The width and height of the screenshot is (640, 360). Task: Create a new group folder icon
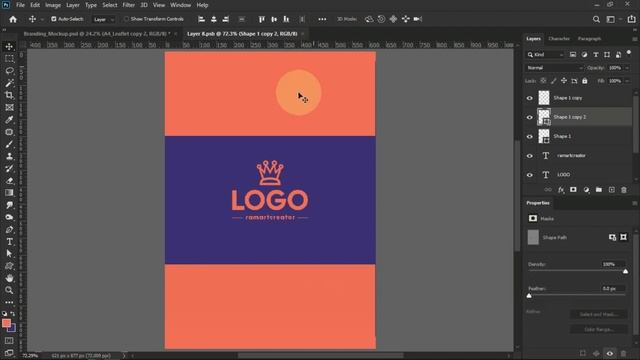[x=599, y=190]
